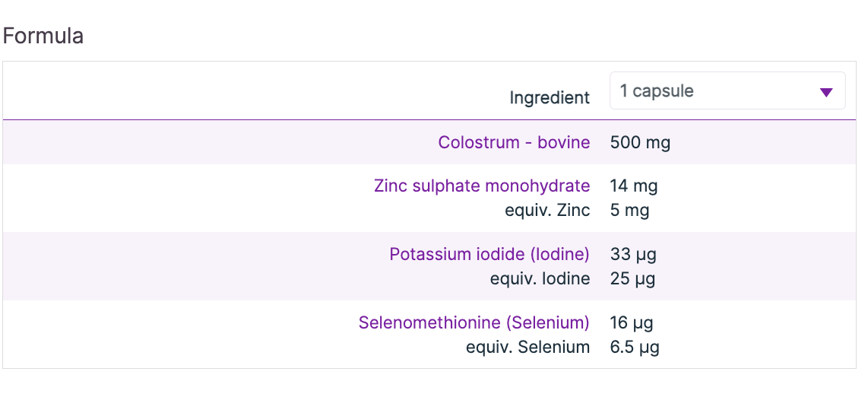Click the purple dropdown arrow triangle

click(x=827, y=93)
